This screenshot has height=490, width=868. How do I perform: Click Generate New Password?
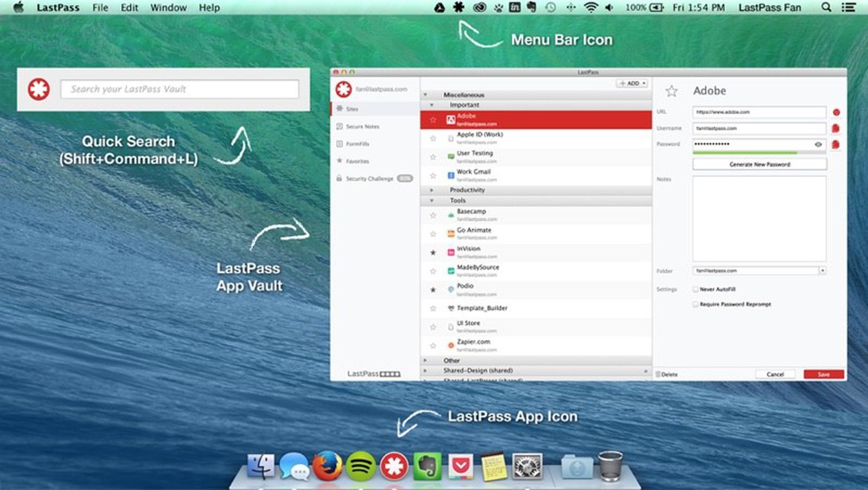(759, 164)
